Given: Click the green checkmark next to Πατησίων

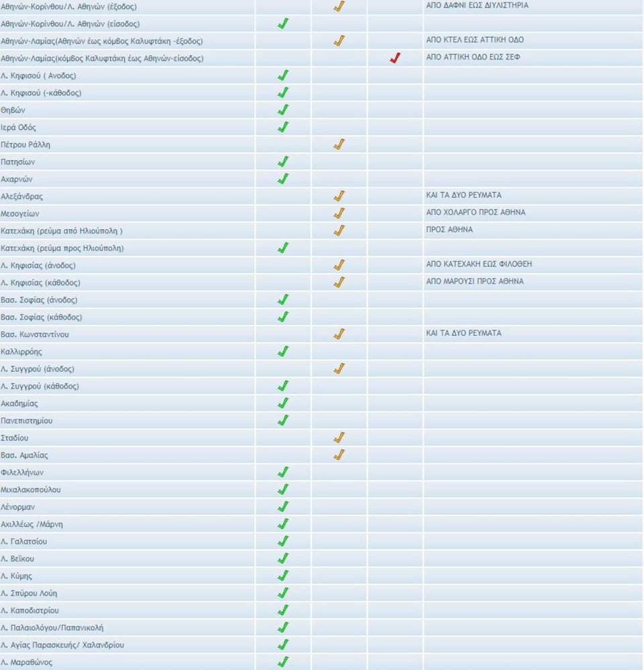Looking at the screenshot, I should [x=283, y=162].
